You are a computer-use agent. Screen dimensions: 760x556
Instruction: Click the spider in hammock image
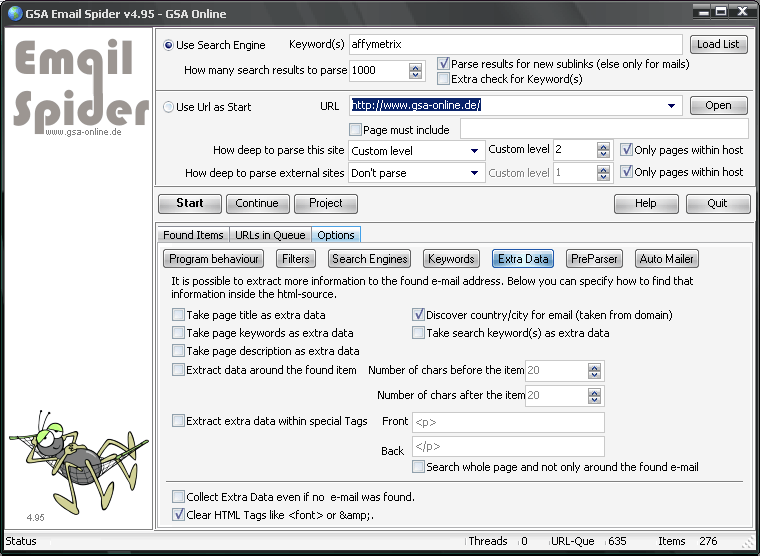pos(78,463)
